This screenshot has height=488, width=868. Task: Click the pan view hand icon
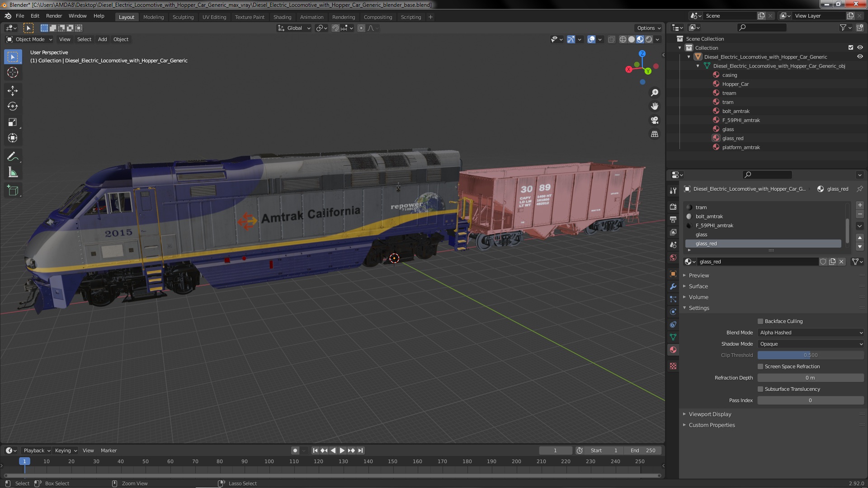point(654,106)
